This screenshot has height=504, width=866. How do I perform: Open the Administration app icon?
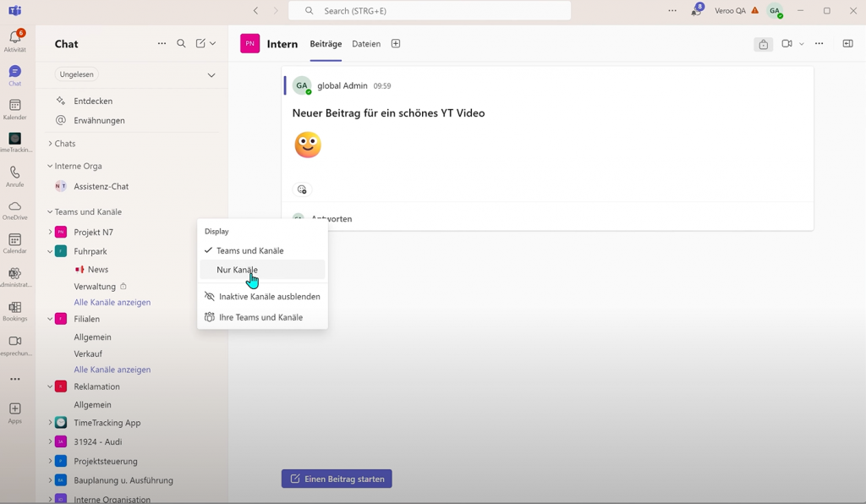pos(15,277)
